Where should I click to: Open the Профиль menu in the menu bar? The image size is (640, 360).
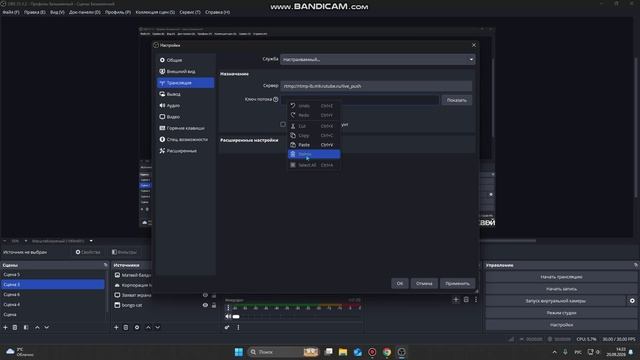(x=118, y=12)
